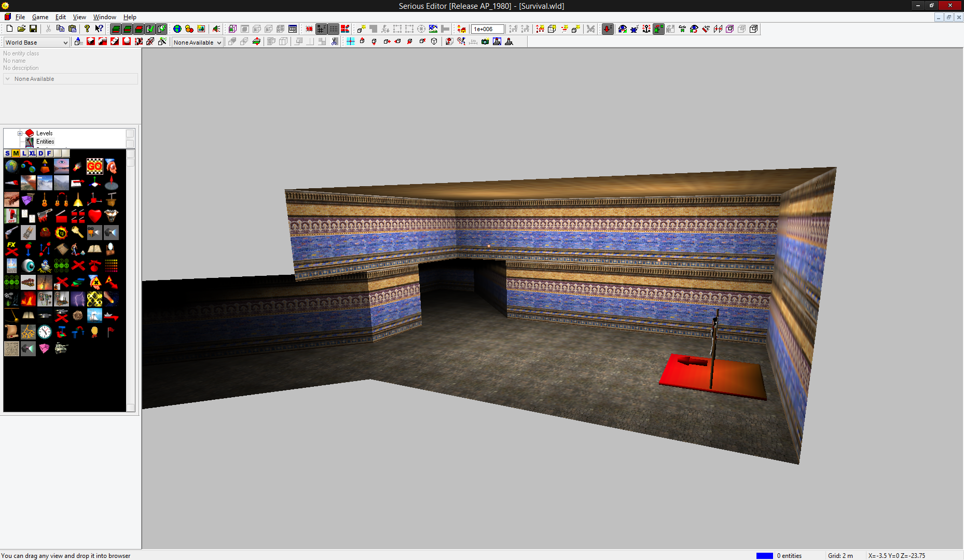Open the Edit menu
This screenshot has height=560, width=964.
(61, 17)
